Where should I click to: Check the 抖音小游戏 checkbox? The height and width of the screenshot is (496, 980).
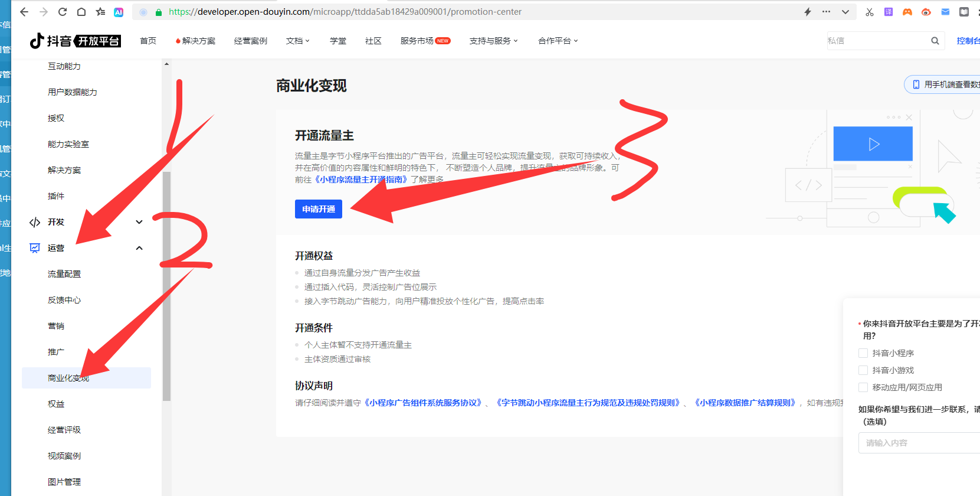[863, 370]
